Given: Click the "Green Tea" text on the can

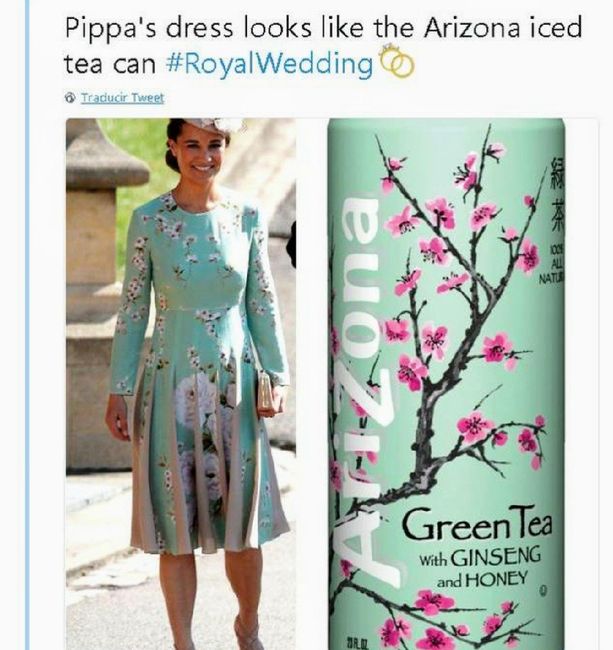Looking at the screenshot, I should (x=477, y=524).
